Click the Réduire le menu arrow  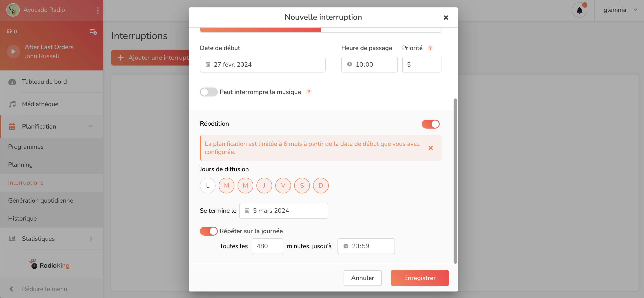[x=11, y=289]
